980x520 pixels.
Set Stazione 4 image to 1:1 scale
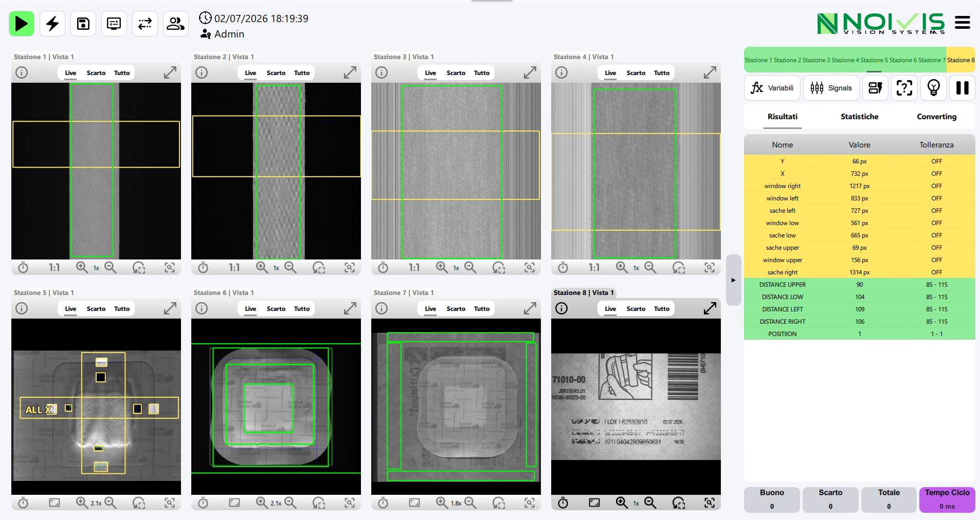(594, 267)
